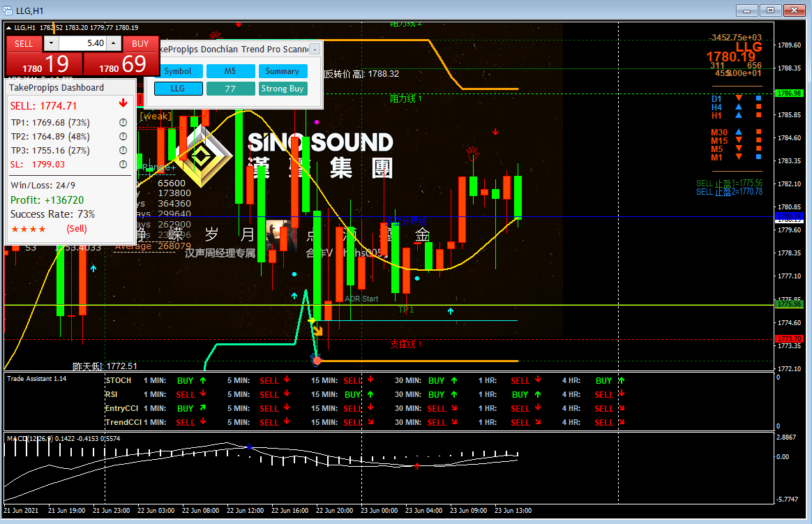This screenshot has height=524, width=812.
Task: Collapse one-click trading panel via the triangle
Action: click(9, 27)
